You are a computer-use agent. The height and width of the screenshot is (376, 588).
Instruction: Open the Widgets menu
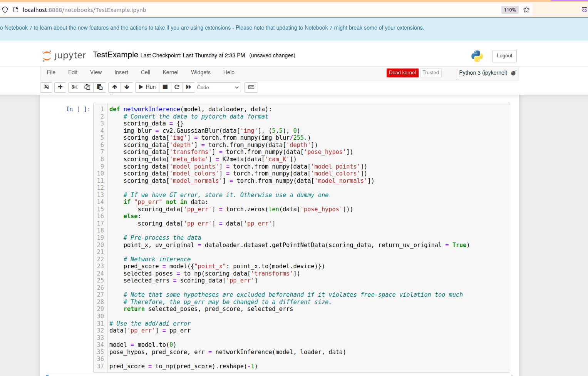click(x=201, y=72)
